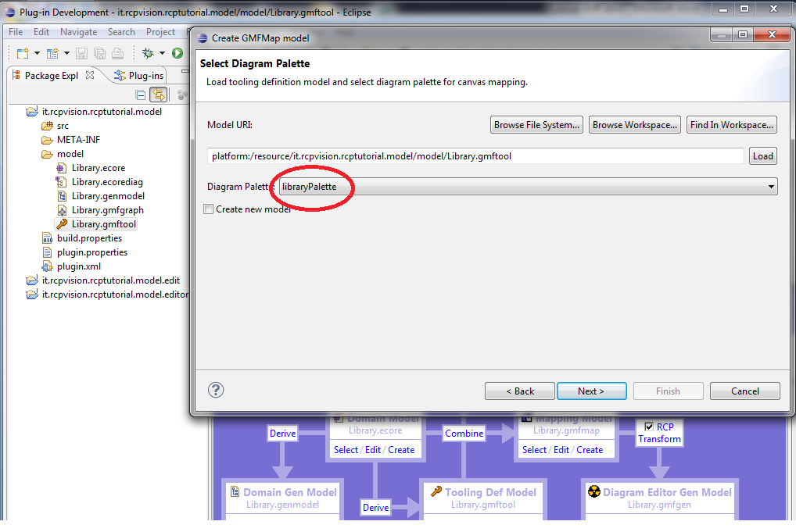This screenshot has width=796, height=532.
Task: Click the wrench icon of Library.gmftool
Action: 62,224
